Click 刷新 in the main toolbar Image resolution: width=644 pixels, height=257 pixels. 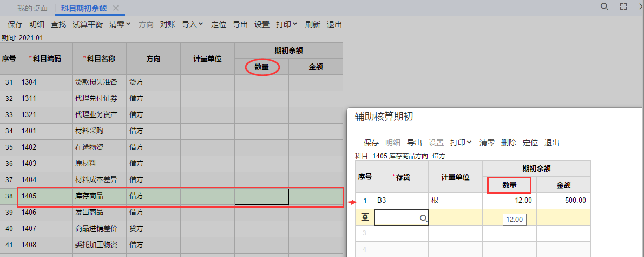313,24
